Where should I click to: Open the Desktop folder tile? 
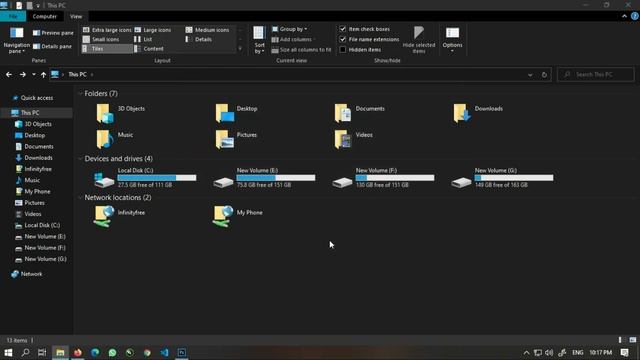(x=237, y=113)
